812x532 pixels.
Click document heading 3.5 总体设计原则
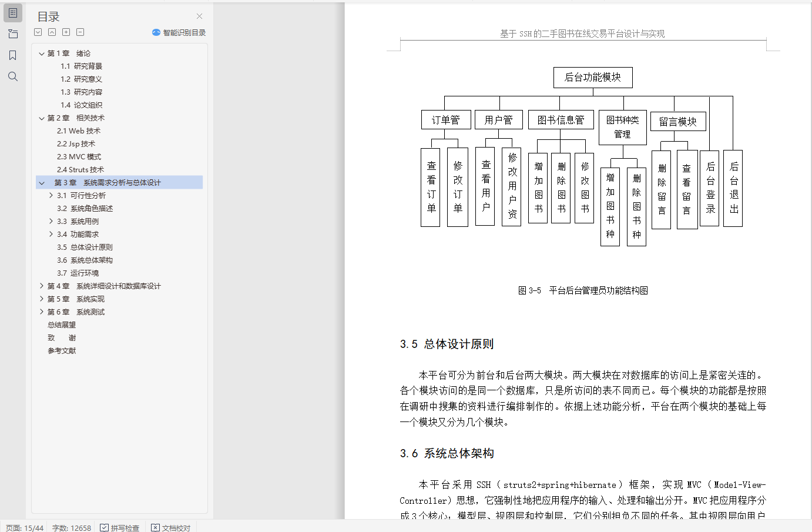[x=447, y=344]
